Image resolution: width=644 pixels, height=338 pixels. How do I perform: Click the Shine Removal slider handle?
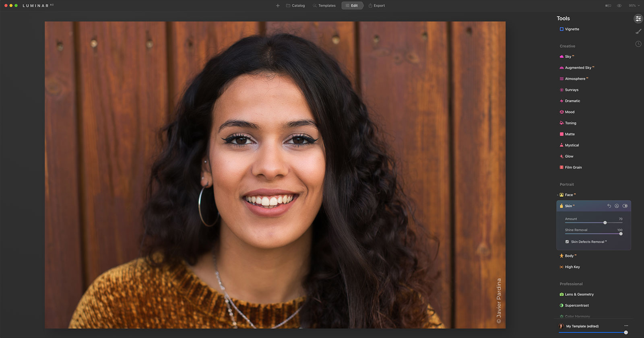pos(621,234)
